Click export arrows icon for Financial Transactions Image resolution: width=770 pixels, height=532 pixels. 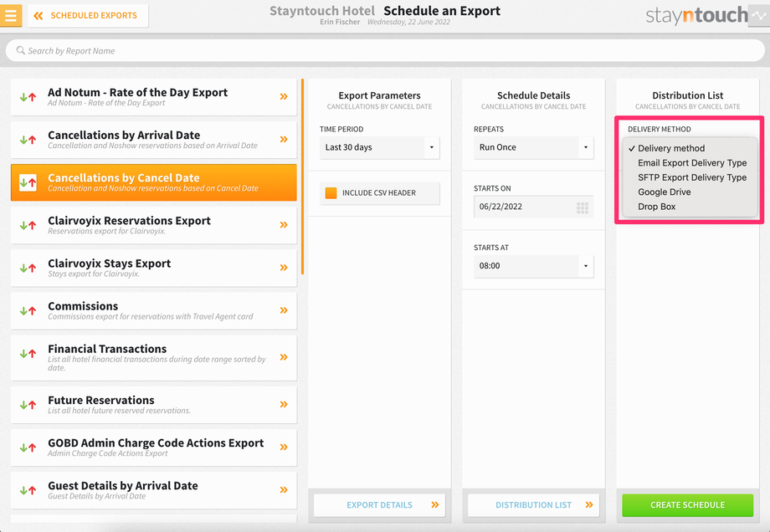click(x=28, y=353)
